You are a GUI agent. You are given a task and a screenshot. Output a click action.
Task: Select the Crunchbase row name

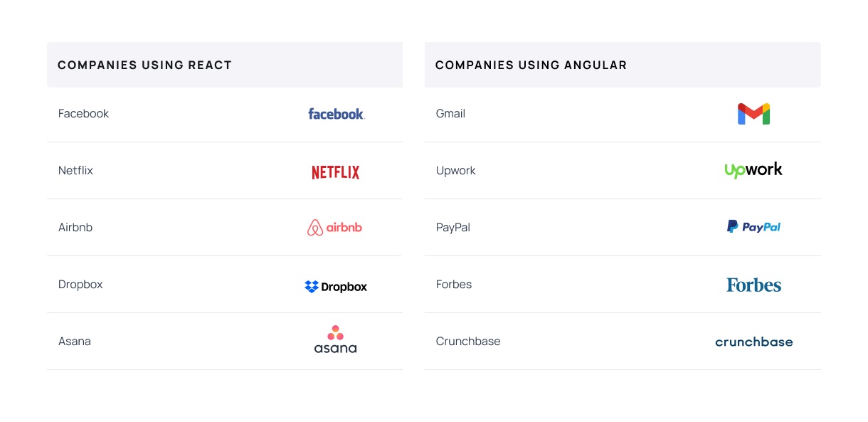pyautogui.click(x=468, y=342)
